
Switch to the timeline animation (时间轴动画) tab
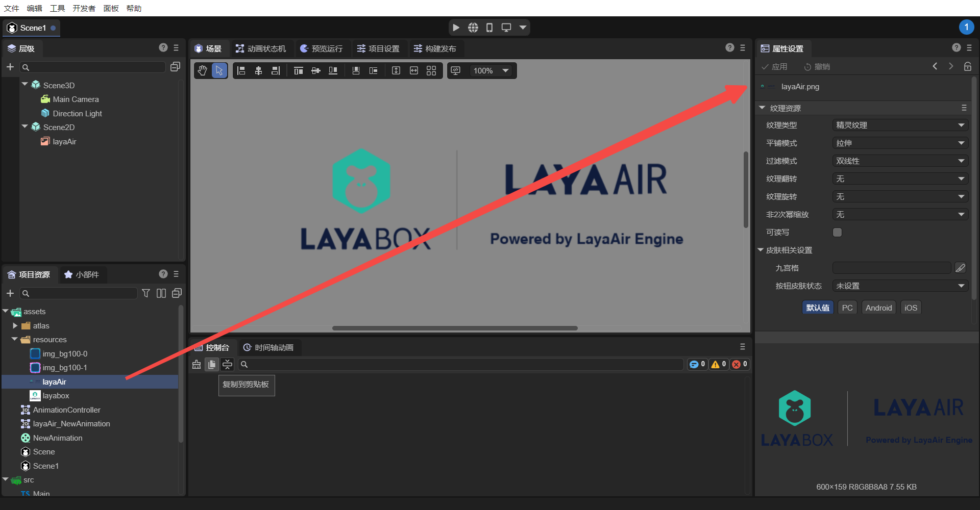tap(269, 347)
